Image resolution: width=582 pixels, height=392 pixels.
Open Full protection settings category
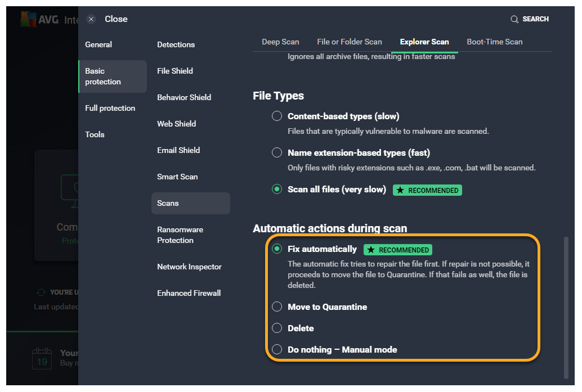[110, 108]
